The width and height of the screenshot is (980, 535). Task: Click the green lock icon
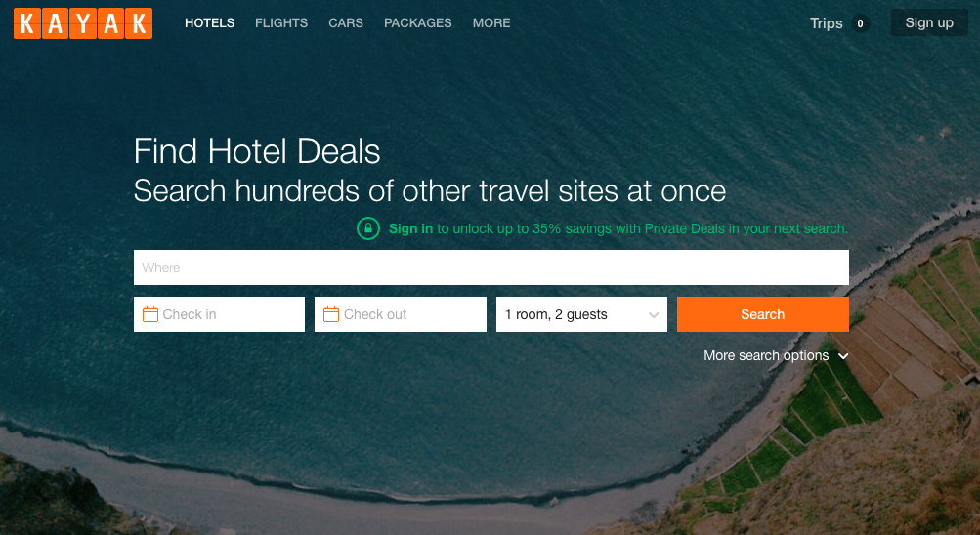coord(368,228)
